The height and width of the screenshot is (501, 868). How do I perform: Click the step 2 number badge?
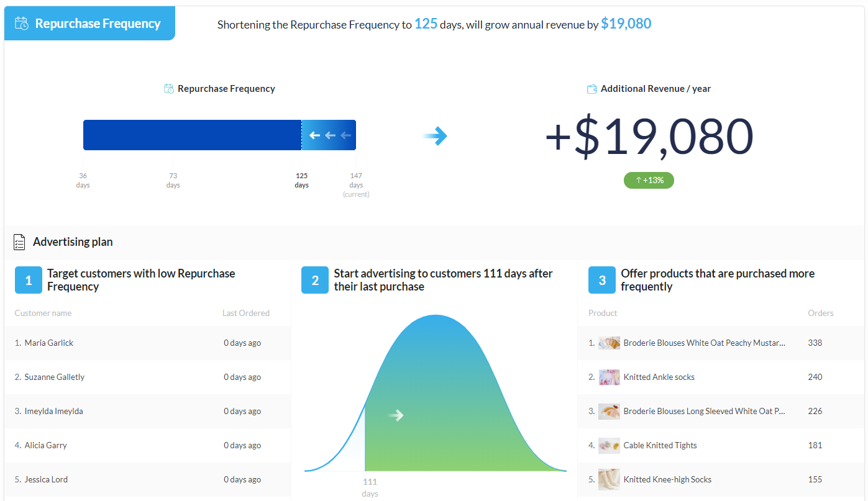315,281
